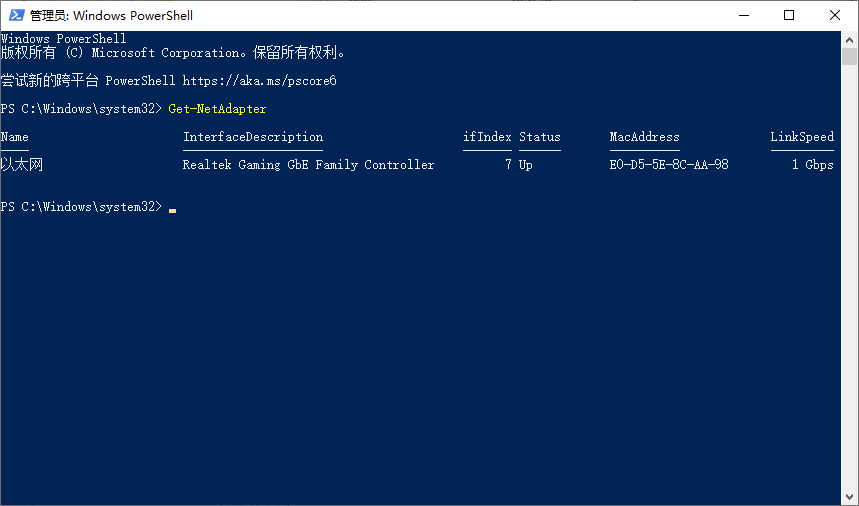Close the PowerShell window

(x=834, y=15)
